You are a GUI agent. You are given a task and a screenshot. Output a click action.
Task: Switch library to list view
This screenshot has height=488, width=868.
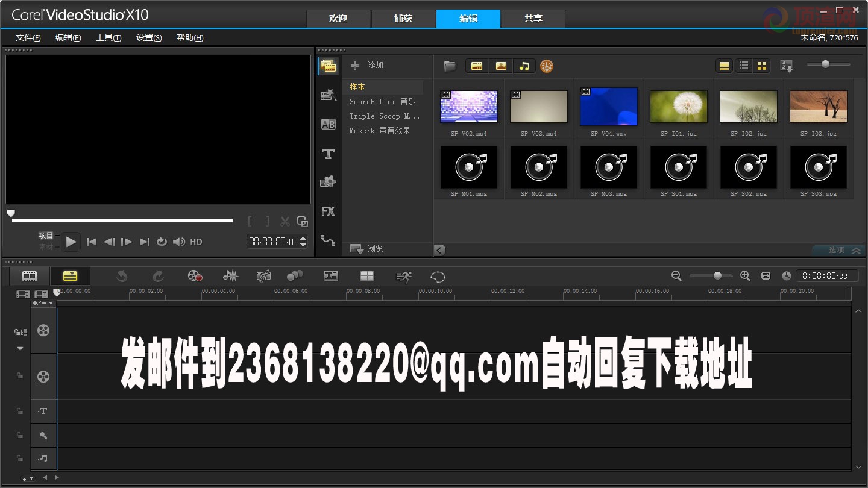744,66
